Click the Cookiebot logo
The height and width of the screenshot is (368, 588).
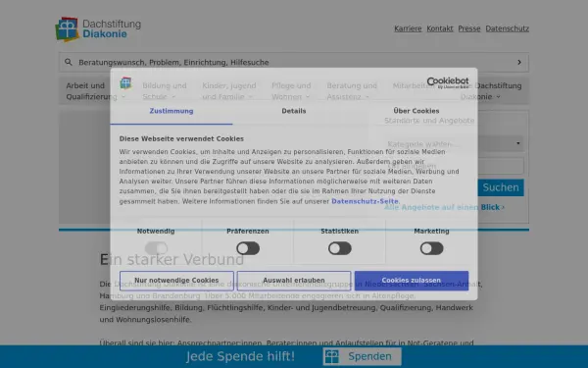pos(448,82)
